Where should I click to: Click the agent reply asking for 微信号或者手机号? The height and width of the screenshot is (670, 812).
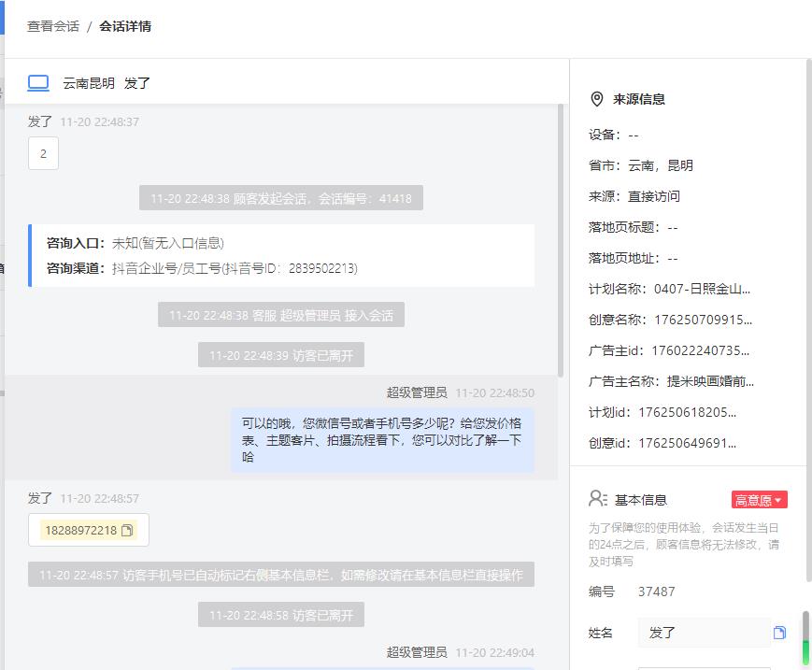tap(382, 440)
